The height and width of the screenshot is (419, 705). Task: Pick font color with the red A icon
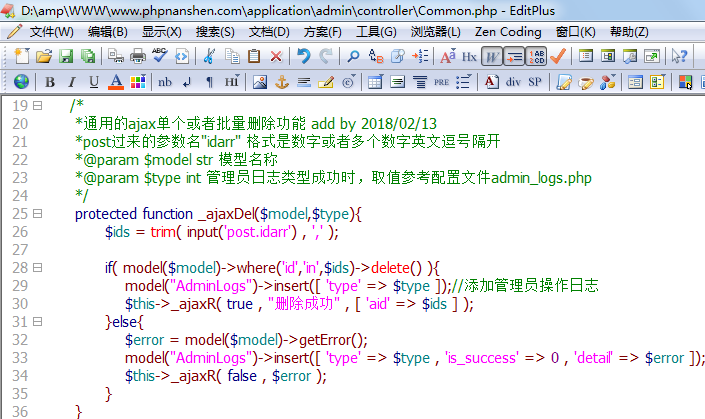pyautogui.click(x=116, y=82)
